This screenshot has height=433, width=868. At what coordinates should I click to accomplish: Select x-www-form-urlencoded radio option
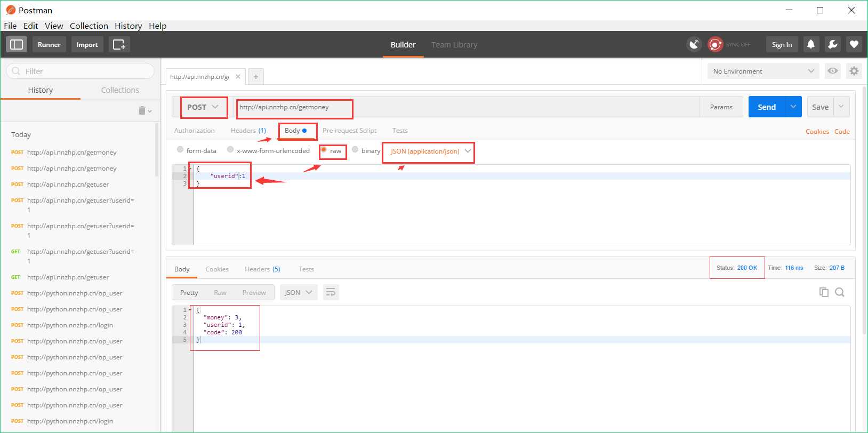pos(230,150)
